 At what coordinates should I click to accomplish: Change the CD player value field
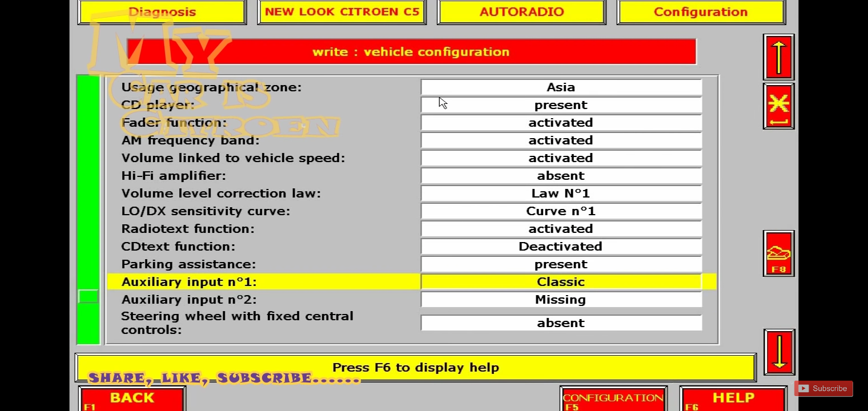click(561, 105)
